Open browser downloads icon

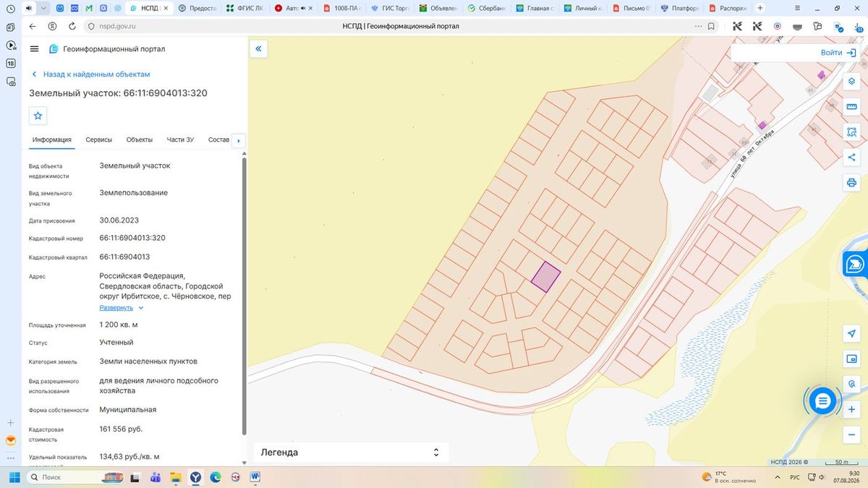859,26
